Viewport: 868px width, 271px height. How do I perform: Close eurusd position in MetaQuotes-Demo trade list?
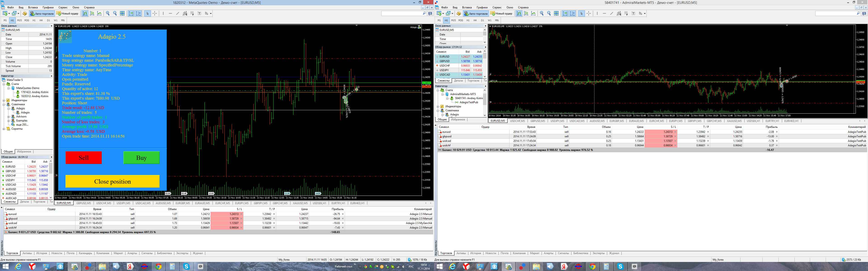[343, 214]
